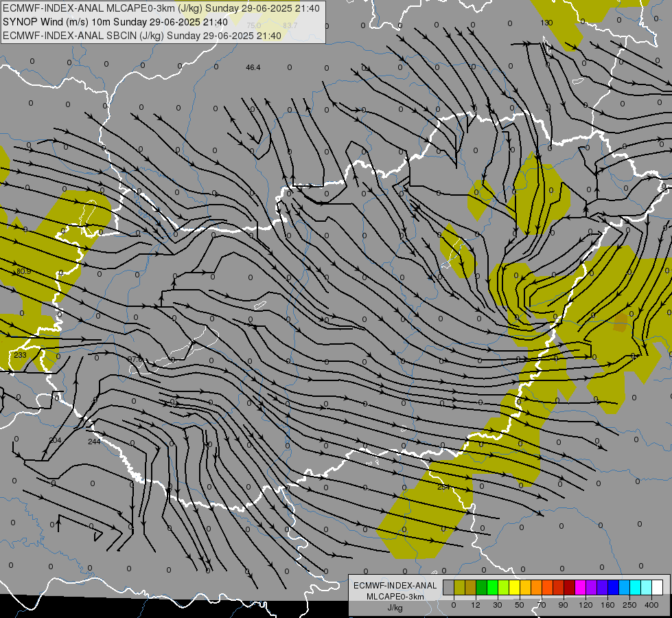Click the cyan legend swatch
Image resolution: width=672 pixels, height=618 pixels.
tap(636, 587)
